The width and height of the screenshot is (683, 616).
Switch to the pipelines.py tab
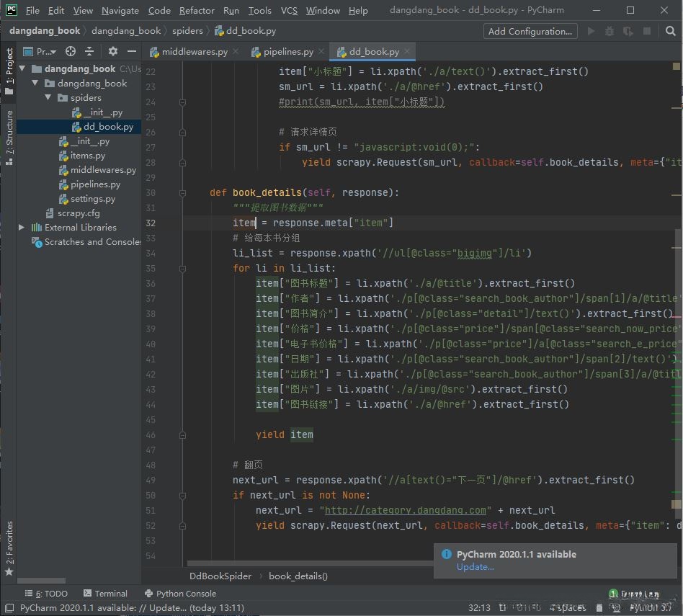coord(287,52)
